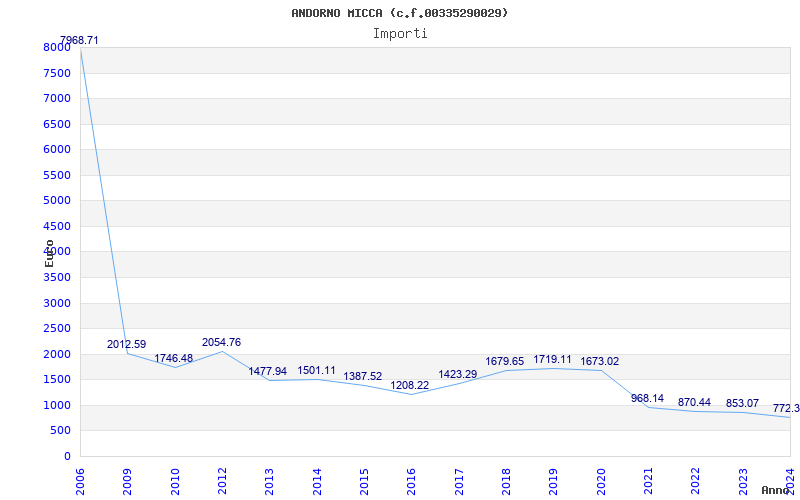This screenshot has width=800, height=500.
Task: Click y-axis value 8000
Action: point(57,47)
